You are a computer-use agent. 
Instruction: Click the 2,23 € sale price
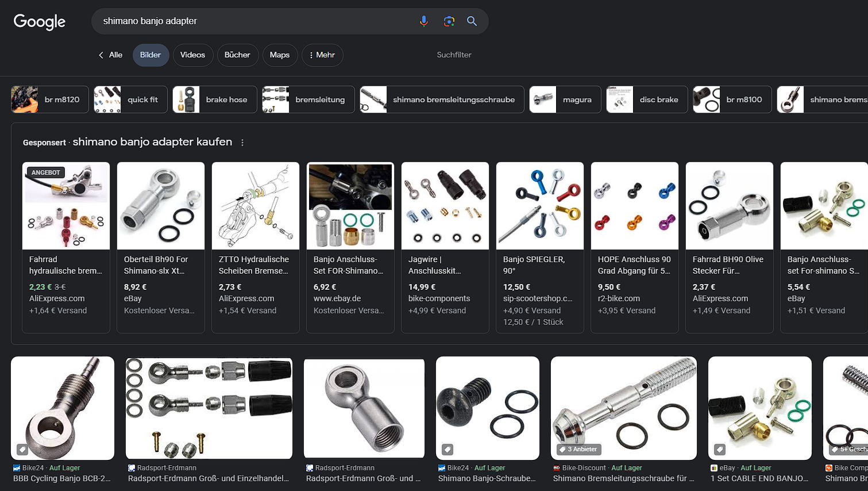click(x=40, y=287)
